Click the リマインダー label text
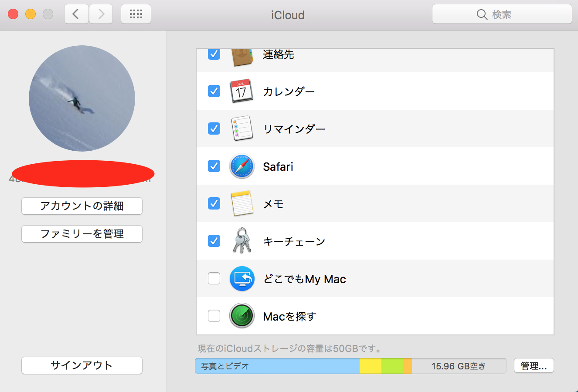The height and width of the screenshot is (392, 578). pyautogui.click(x=294, y=129)
